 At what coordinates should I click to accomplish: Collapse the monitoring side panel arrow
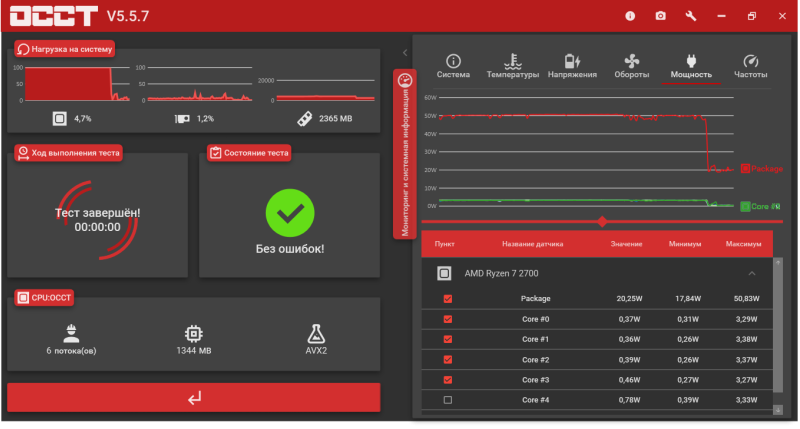(404, 52)
